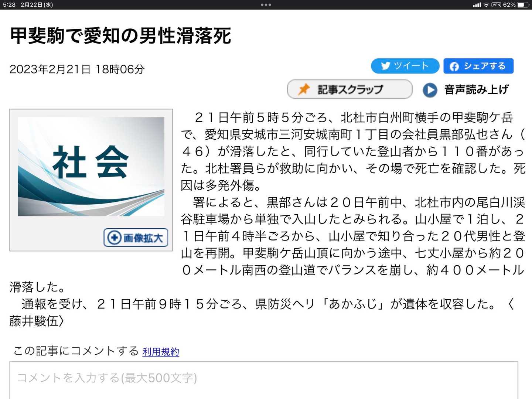
Task: Tap the VPN badge in status bar
Action: pos(496,5)
